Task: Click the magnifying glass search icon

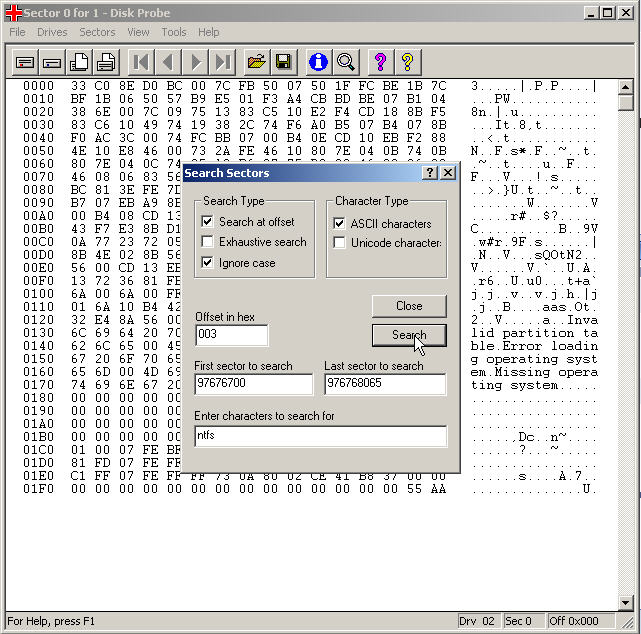Action: [x=346, y=63]
